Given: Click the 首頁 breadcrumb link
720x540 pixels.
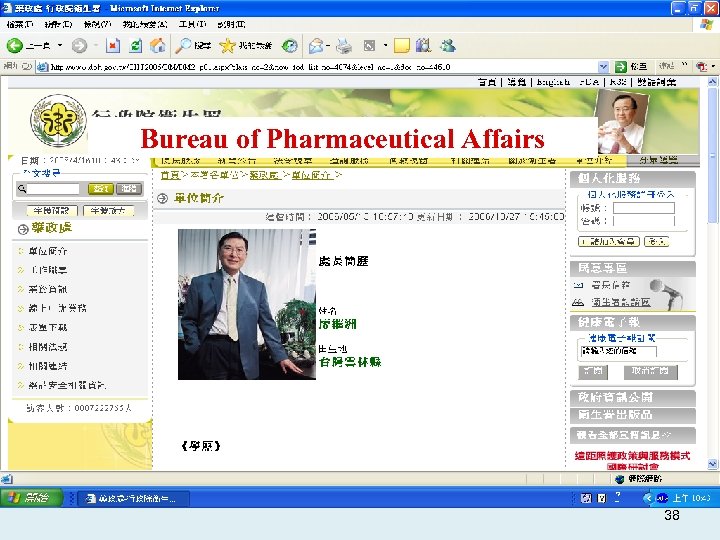Looking at the screenshot, I should (170, 175).
